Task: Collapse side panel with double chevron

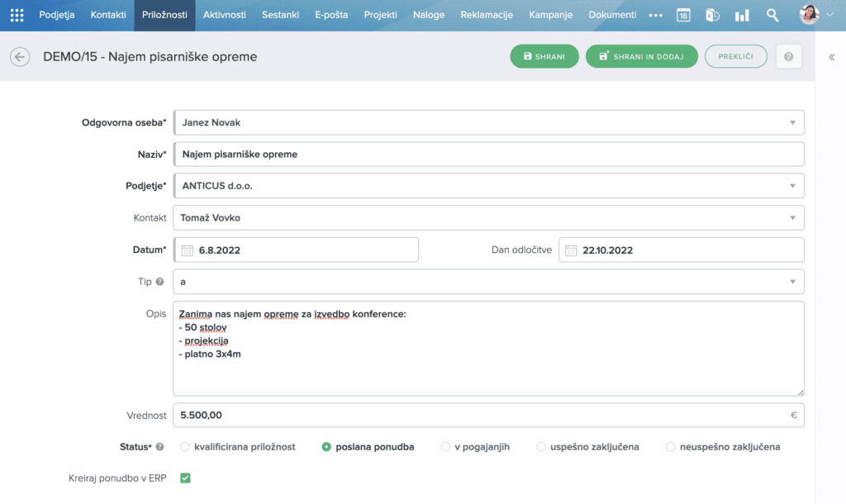Action: (831, 57)
